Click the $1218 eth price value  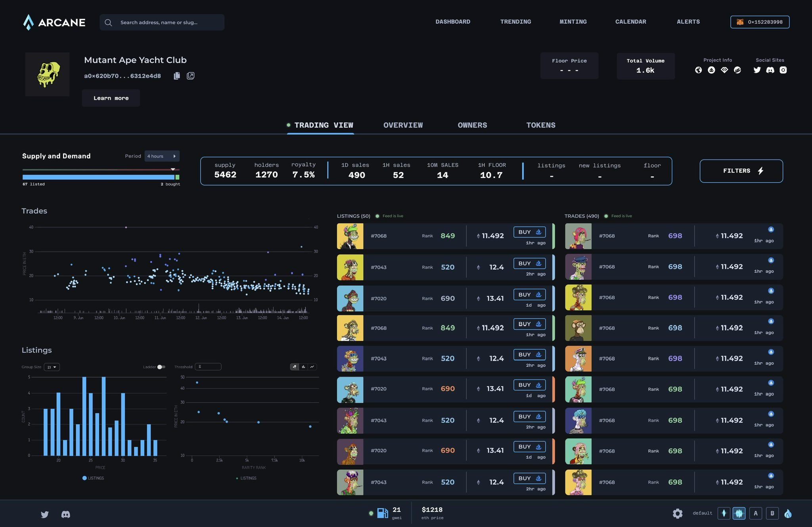[x=432, y=510]
